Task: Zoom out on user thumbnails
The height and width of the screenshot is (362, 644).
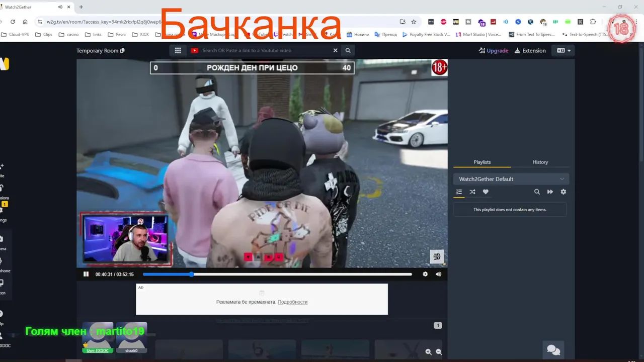Action: point(439,352)
